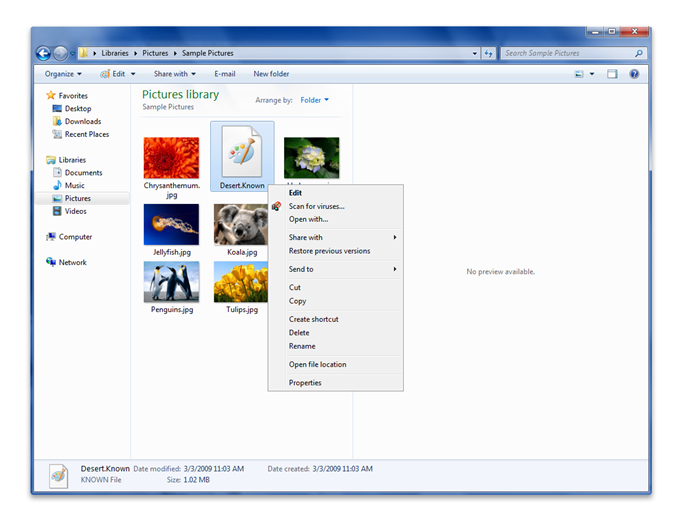Open the Organize menu
This screenshot has width=681, height=524.
(x=63, y=74)
